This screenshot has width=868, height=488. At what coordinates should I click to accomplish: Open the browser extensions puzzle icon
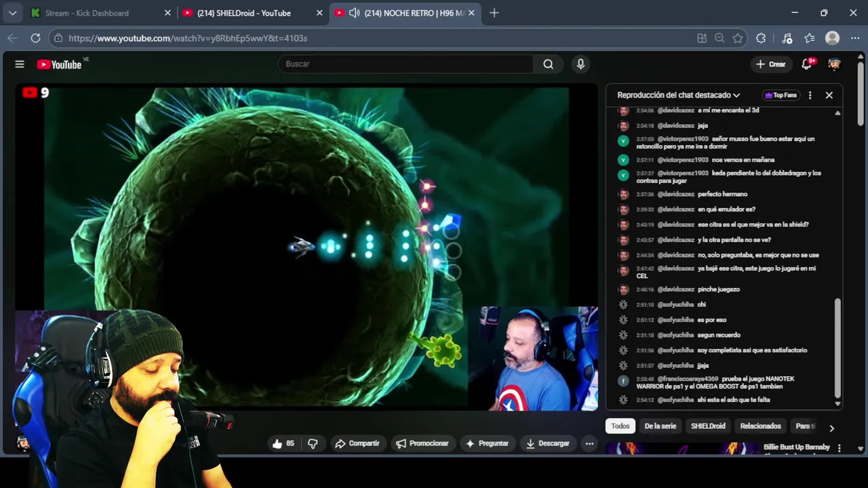pos(761,38)
